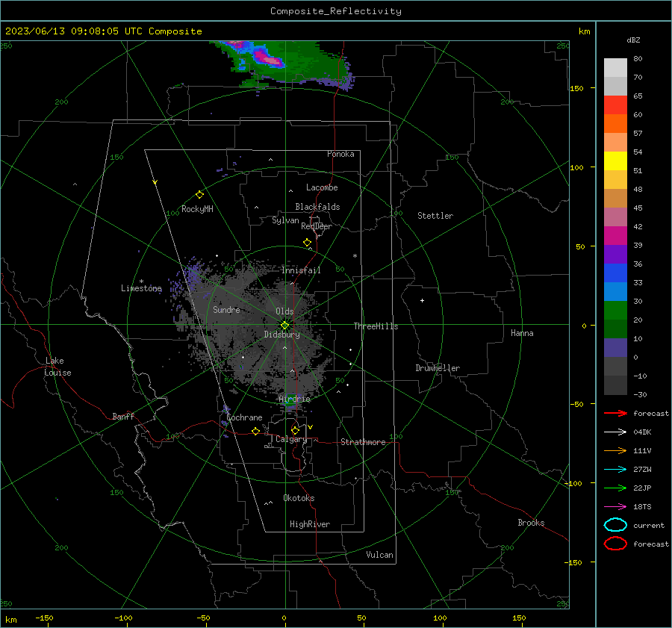
Task: Click the yellow diamond marker near RockyMH
Action: pyautogui.click(x=199, y=195)
